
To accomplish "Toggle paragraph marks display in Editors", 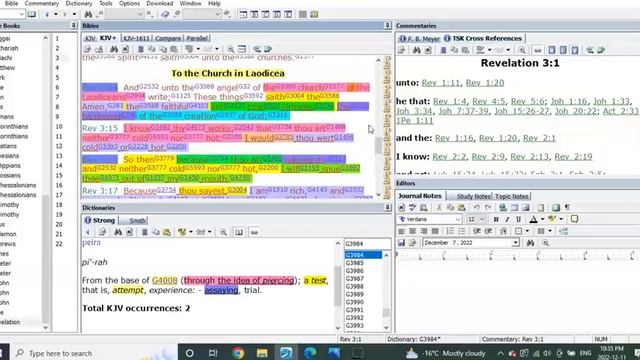I will click(x=567, y=207).
